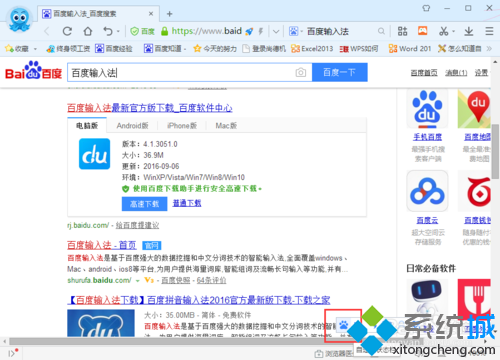Click the skin shirt icon in title bar
Viewport: 500px width, 360px height.
coord(426,8)
